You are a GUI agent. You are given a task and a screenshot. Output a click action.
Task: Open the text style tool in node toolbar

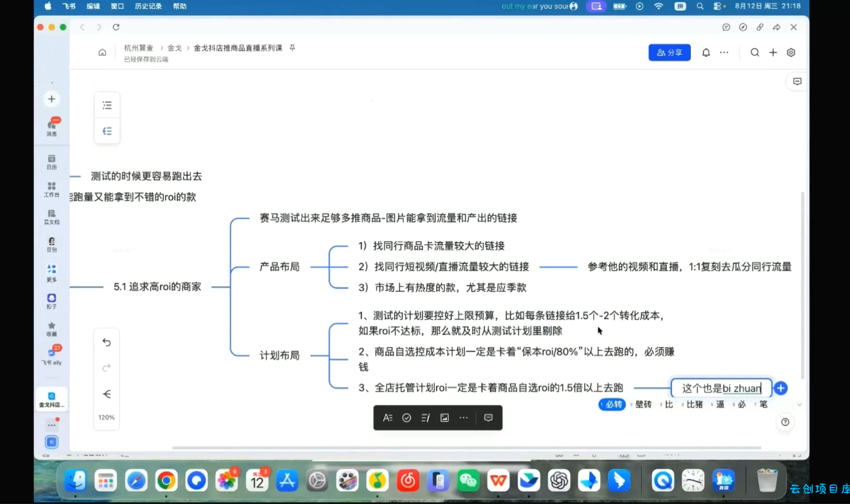[x=387, y=418]
